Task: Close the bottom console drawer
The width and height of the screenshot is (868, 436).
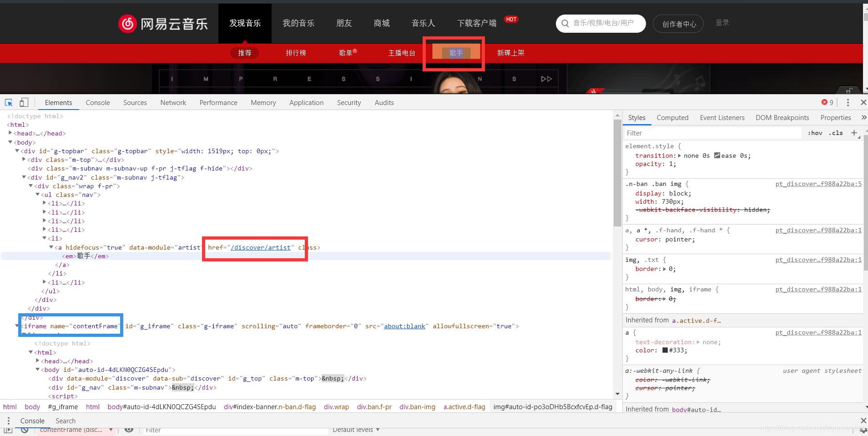Action: tap(863, 421)
